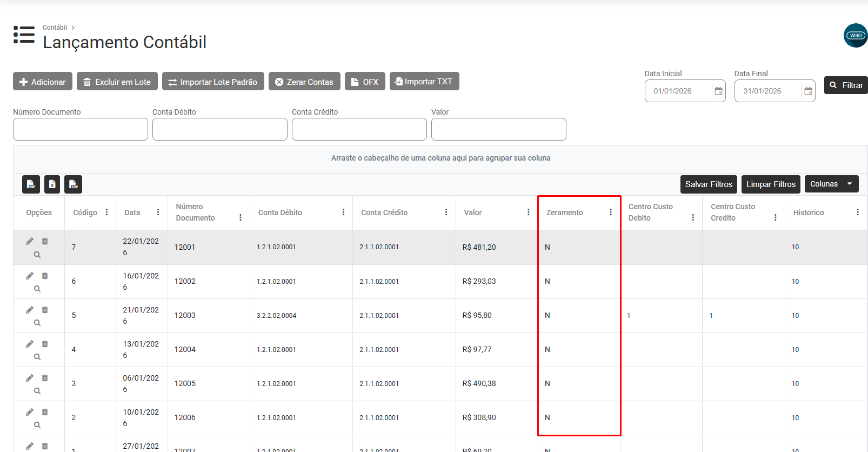Open the Historico column options menu
The height and width of the screenshot is (452, 868).
point(857,212)
